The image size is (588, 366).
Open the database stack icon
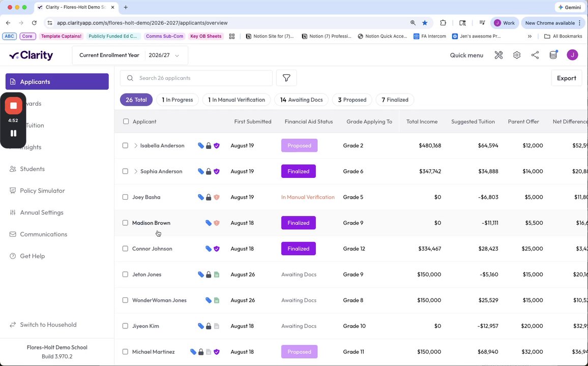(x=553, y=55)
